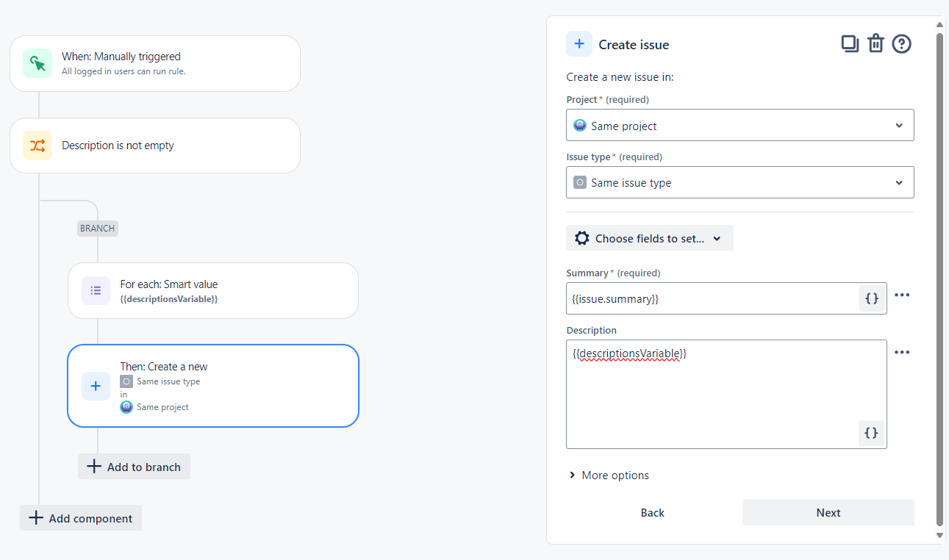The width and height of the screenshot is (949, 560).
Task: Click the Next button
Action: pyautogui.click(x=828, y=512)
